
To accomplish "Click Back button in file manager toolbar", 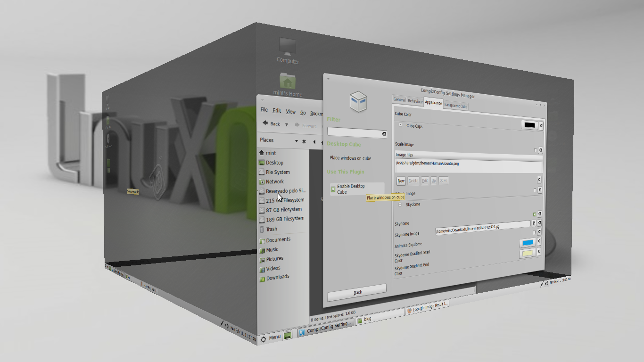I will 272,123.
